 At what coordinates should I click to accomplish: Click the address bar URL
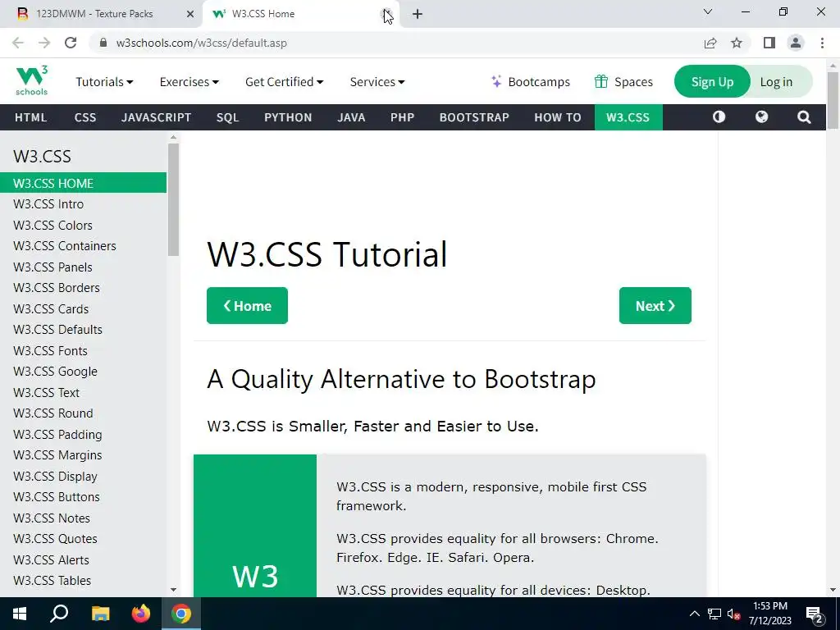coord(202,43)
